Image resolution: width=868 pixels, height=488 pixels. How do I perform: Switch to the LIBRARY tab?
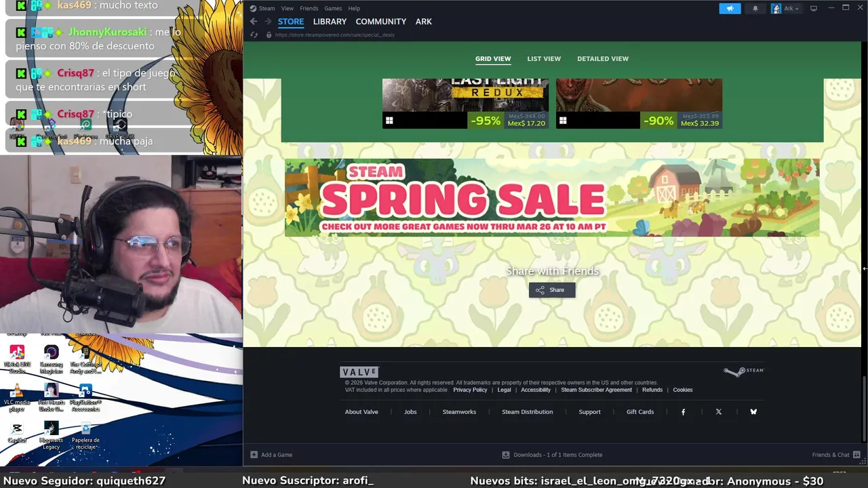pyautogui.click(x=330, y=22)
